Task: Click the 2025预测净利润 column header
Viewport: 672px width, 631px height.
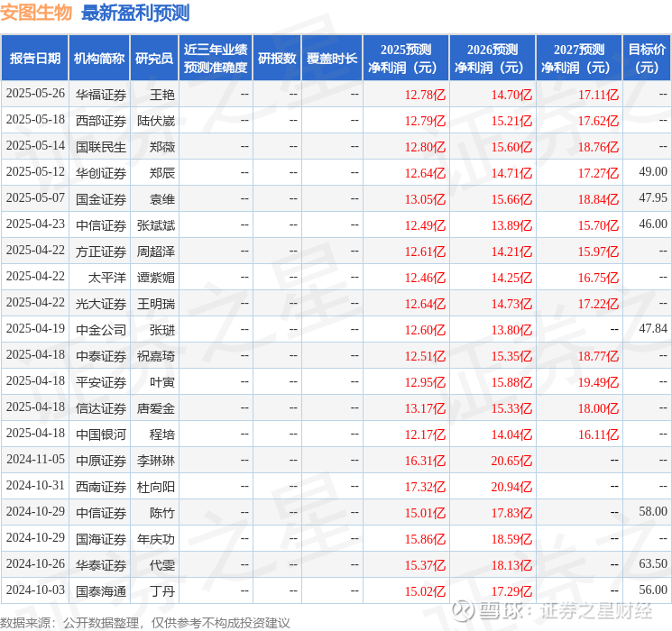Action: (406, 58)
